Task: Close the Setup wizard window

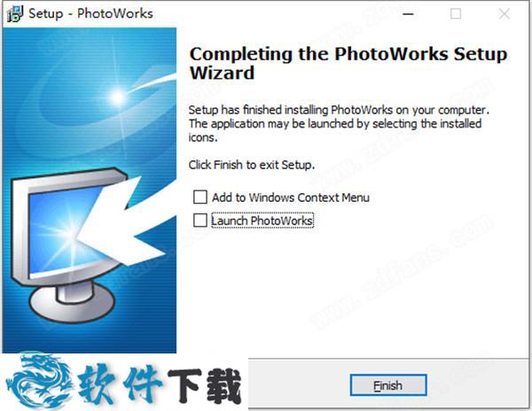Action: [x=505, y=14]
